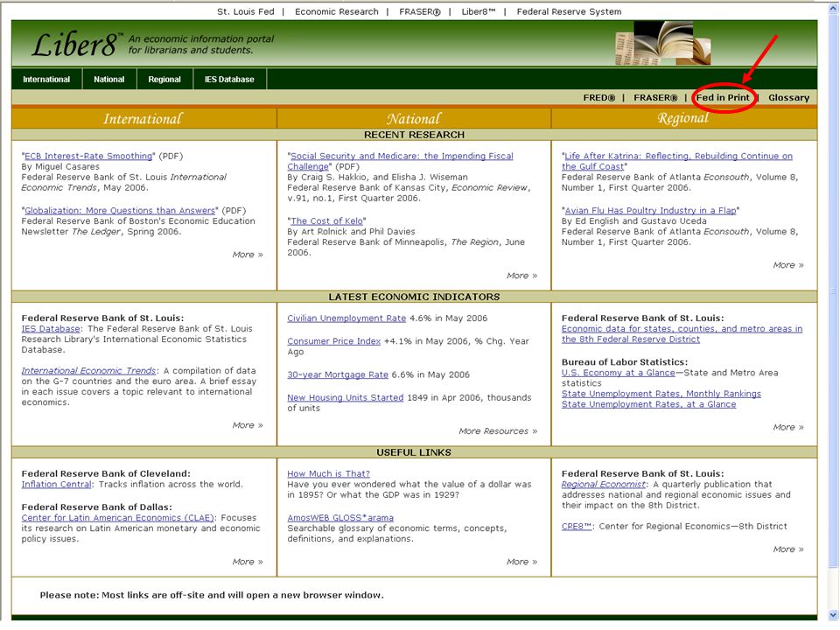Click More Resources link
Image resolution: width=840 pixels, height=630 pixels.
tap(498, 431)
